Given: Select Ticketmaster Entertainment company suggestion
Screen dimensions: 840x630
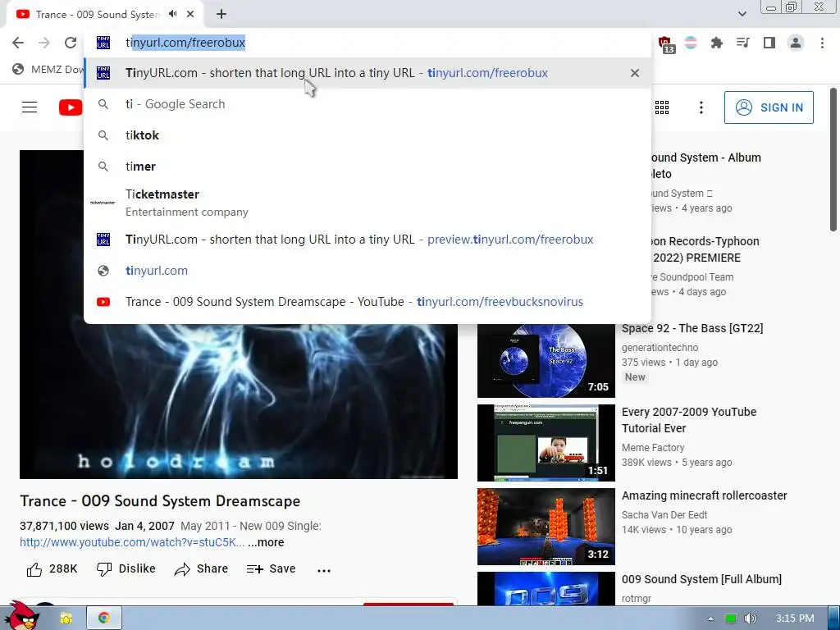Looking at the screenshot, I should [367, 203].
